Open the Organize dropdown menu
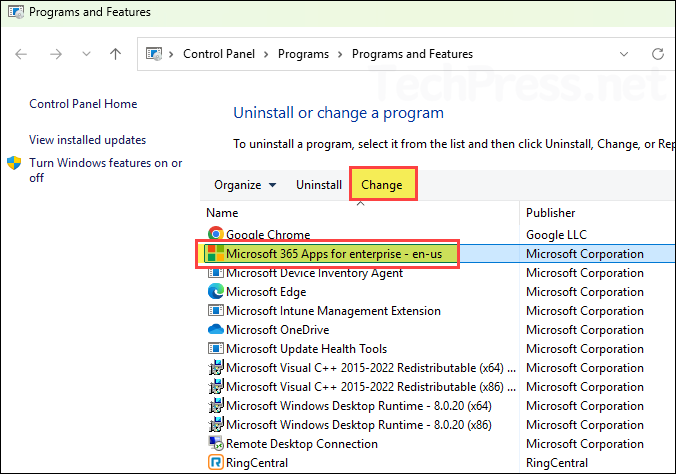The width and height of the screenshot is (676, 474). [x=245, y=185]
